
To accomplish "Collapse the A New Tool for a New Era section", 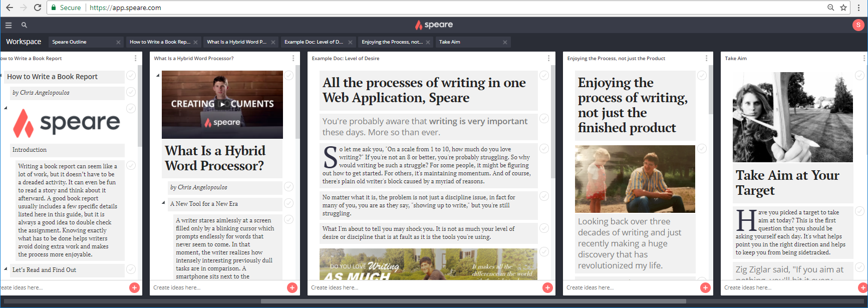I will click(x=163, y=203).
